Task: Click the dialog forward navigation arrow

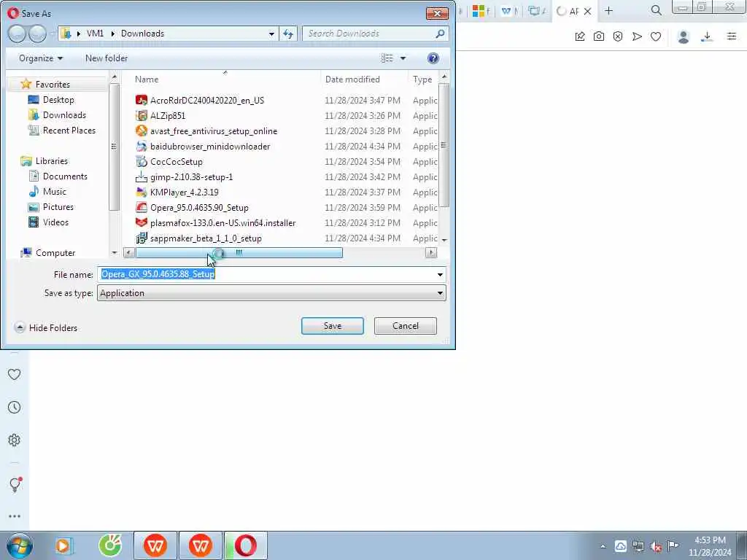Action: [x=38, y=34]
